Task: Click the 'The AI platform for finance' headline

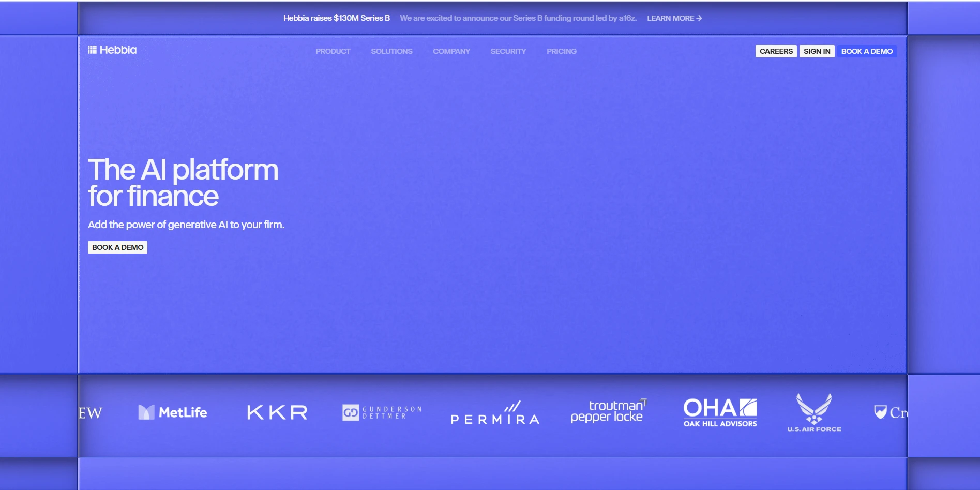Action: point(183,183)
